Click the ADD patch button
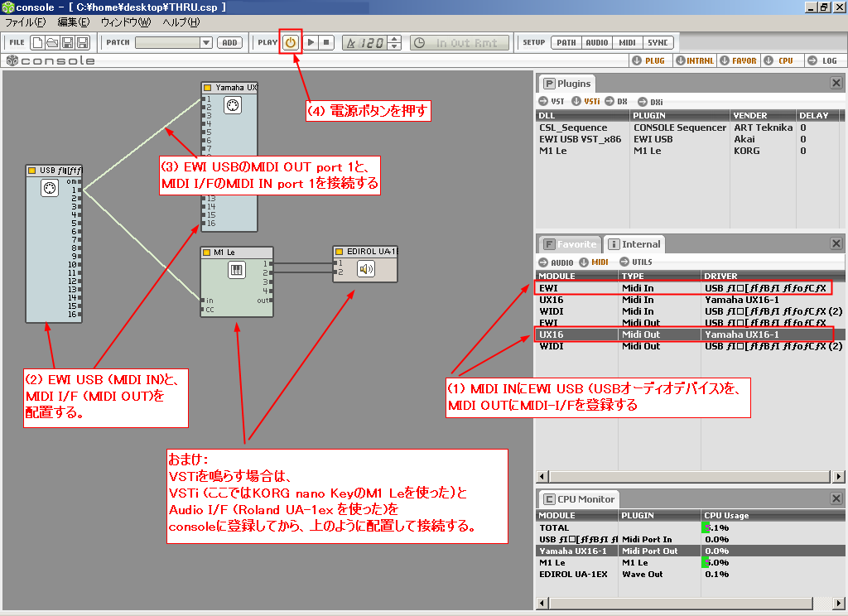The height and width of the screenshot is (616, 848). [x=230, y=43]
